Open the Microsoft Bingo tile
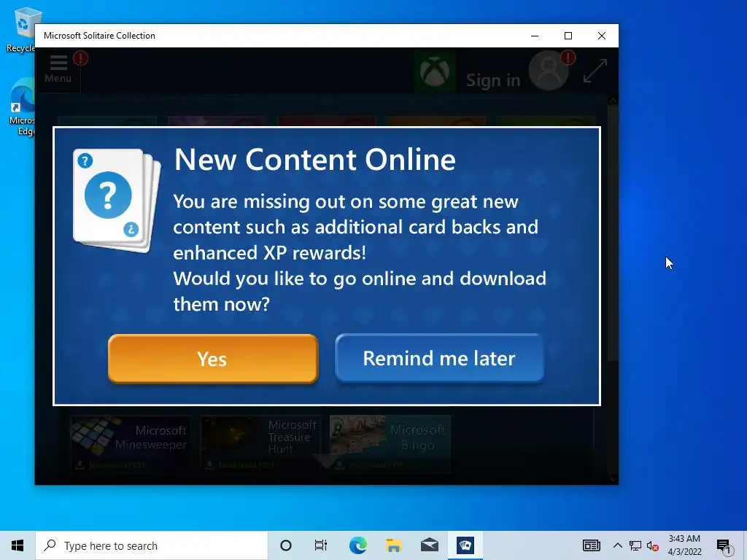The height and width of the screenshot is (560, 747). [x=390, y=444]
